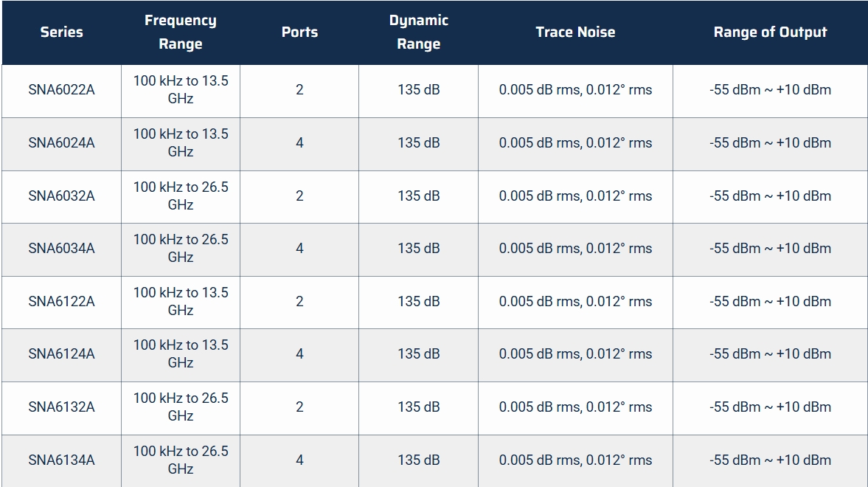Screen dimensions: 868x487
Task: Select the Trace Noise column header
Action: click(x=575, y=32)
